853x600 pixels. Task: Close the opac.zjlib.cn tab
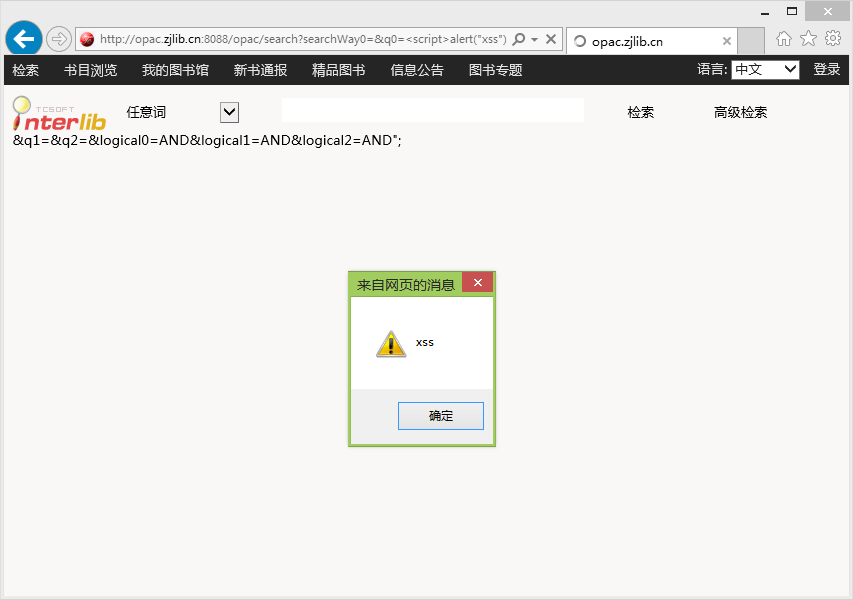click(x=726, y=41)
